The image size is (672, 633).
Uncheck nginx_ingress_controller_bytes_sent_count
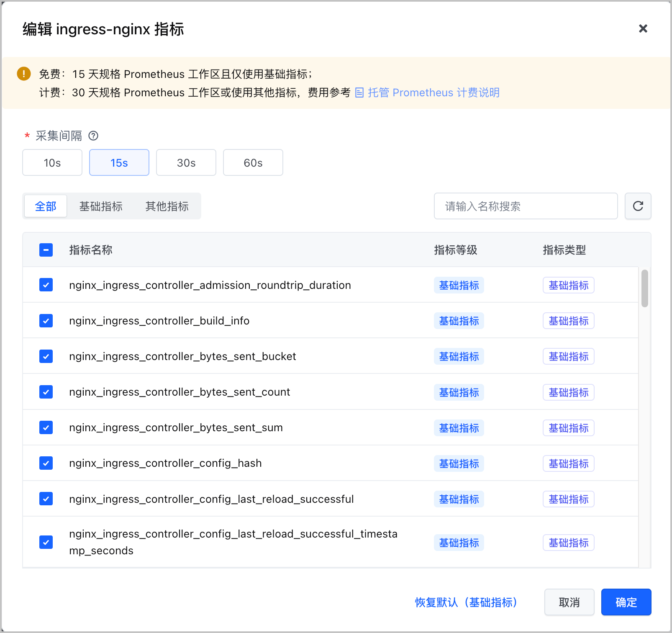(x=46, y=392)
